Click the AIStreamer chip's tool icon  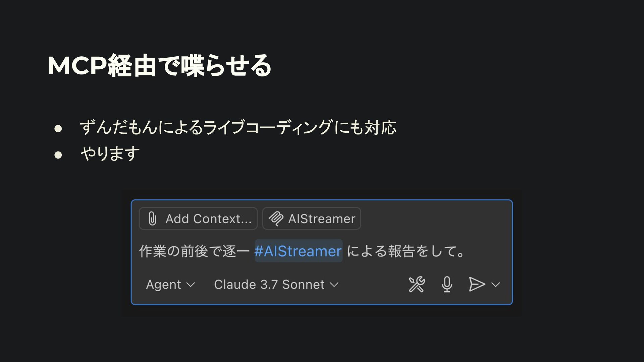pyautogui.click(x=276, y=219)
